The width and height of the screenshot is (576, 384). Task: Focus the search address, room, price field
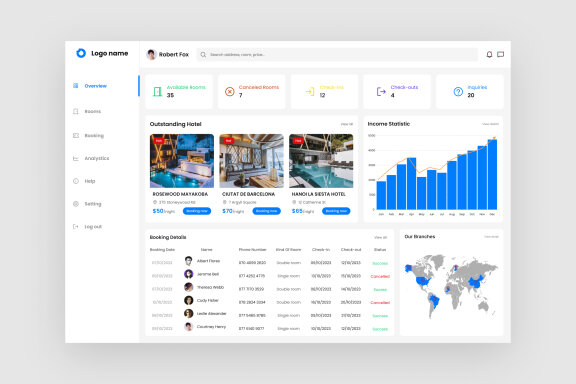click(337, 55)
